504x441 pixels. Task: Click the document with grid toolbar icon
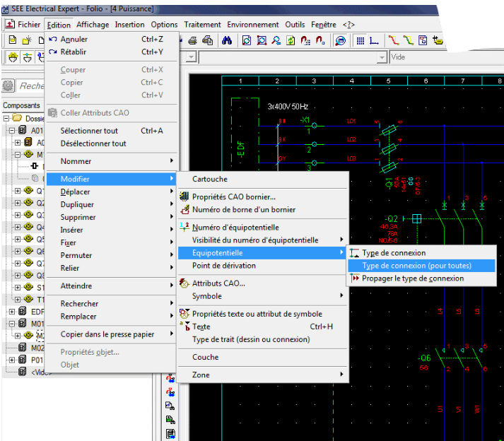(x=423, y=40)
